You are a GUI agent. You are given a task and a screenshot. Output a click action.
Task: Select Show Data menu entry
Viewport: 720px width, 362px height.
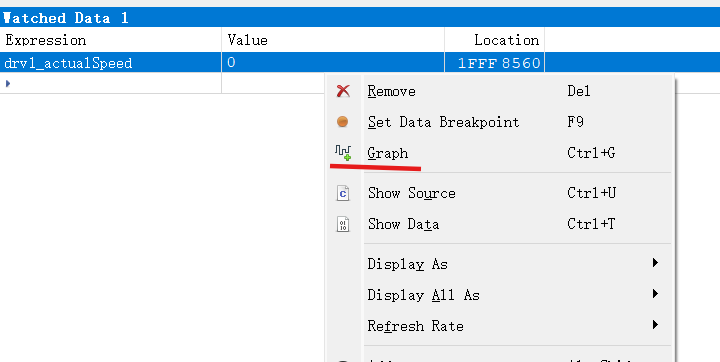pyautogui.click(x=500, y=224)
